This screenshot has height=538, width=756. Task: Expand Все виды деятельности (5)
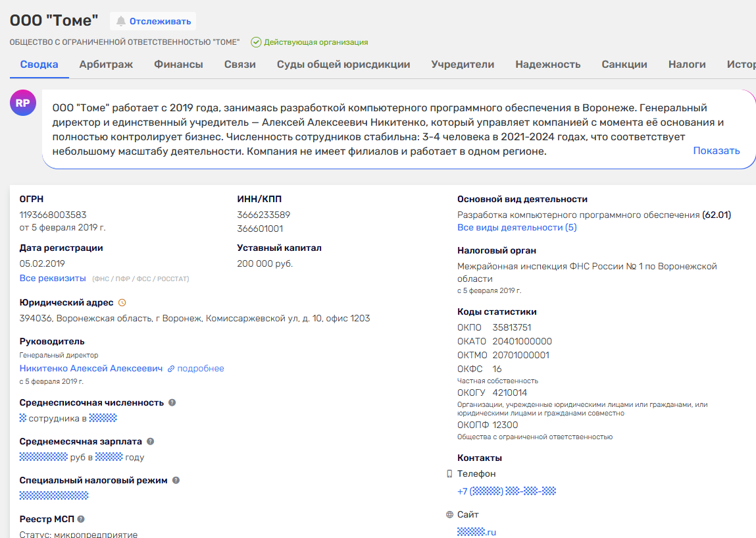pyautogui.click(x=517, y=227)
